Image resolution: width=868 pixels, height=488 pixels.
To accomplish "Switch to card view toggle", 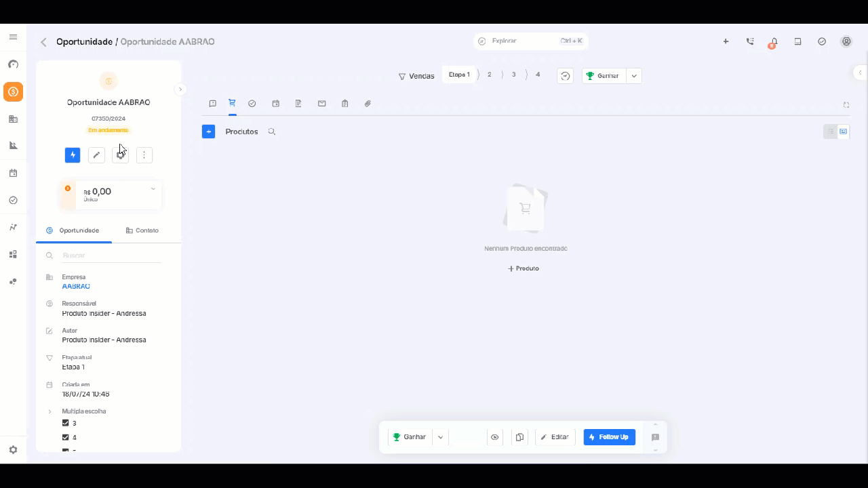I will coord(843,131).
